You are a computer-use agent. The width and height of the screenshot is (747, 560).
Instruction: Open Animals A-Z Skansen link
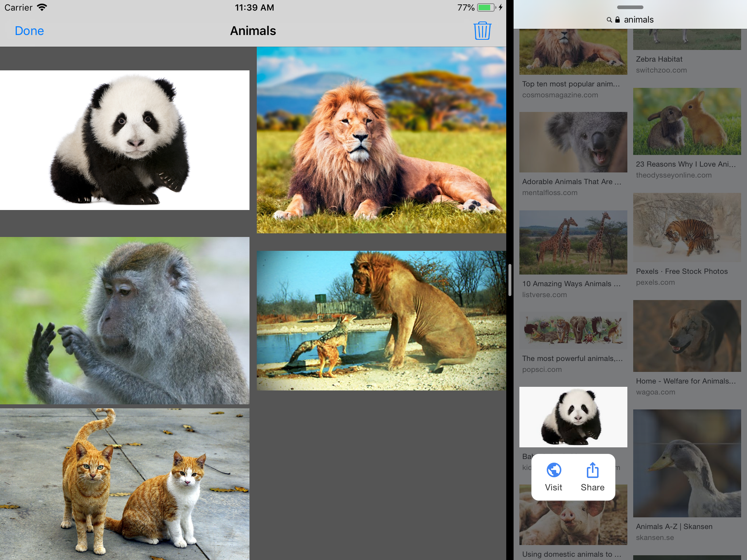[674, 526]
